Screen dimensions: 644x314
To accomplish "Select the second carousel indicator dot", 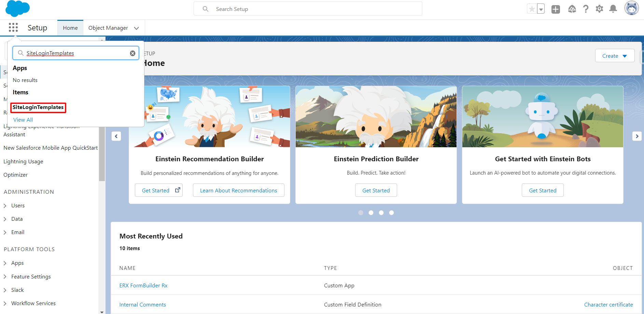I will [x=371, y=213].
